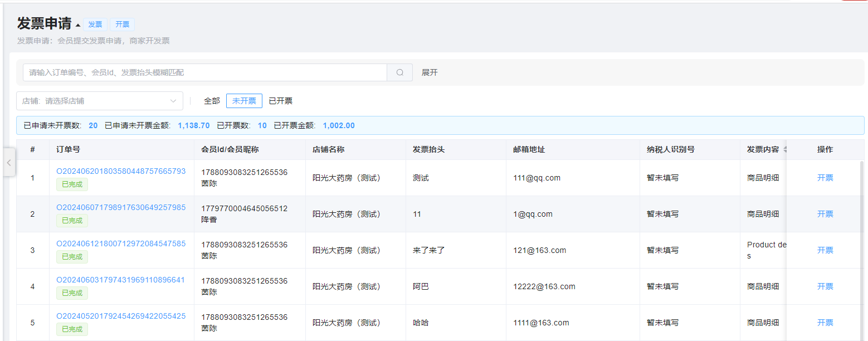Click member ID 1779770004645056512
Screen dimensions: 868x341
pyautogui.click(x=244, y=208)
